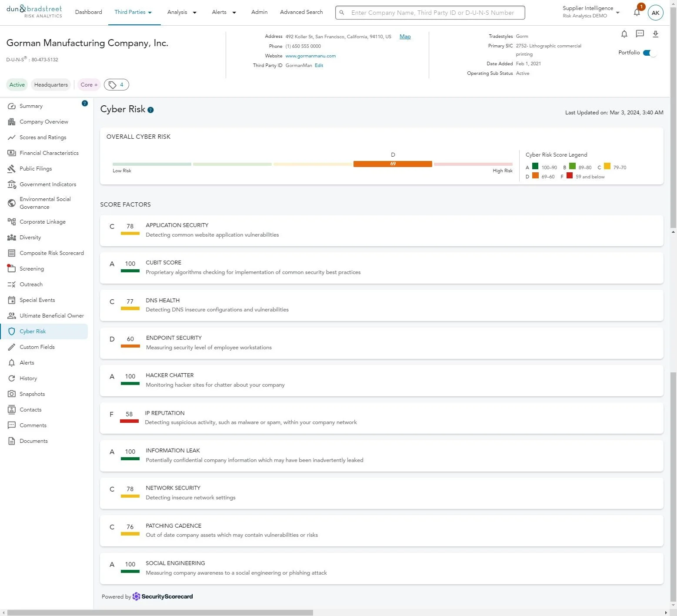The image size is (677, 616).
Task: Select Composite Risk Scorecard in sidebar
Action: [x=52, y=253]
